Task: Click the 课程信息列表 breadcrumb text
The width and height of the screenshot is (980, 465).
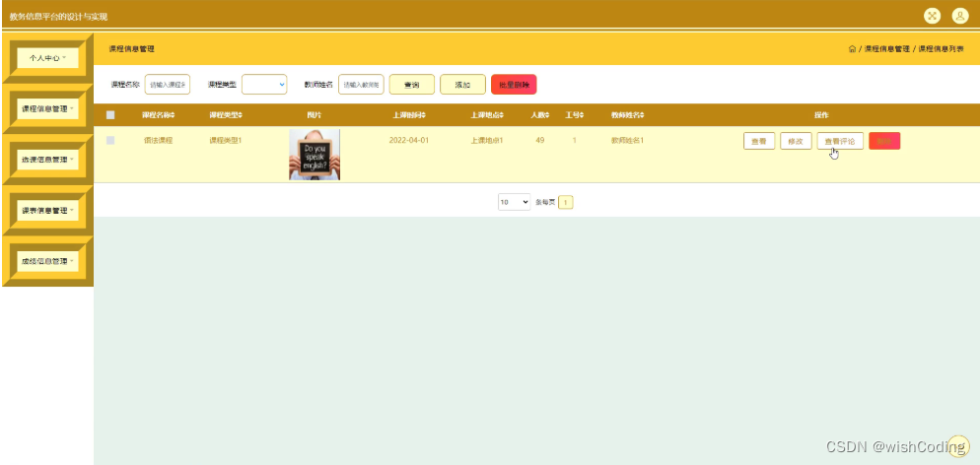Action: 941,48
